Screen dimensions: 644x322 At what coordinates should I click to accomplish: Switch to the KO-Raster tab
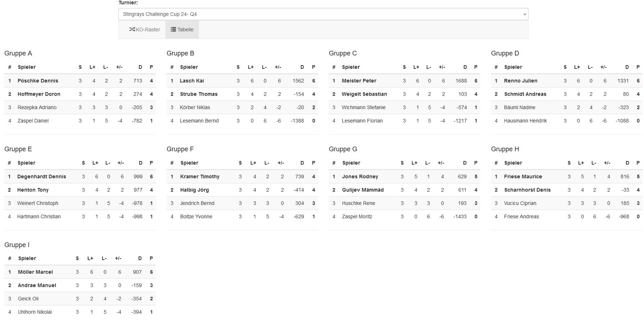click(x=145, y=30)
